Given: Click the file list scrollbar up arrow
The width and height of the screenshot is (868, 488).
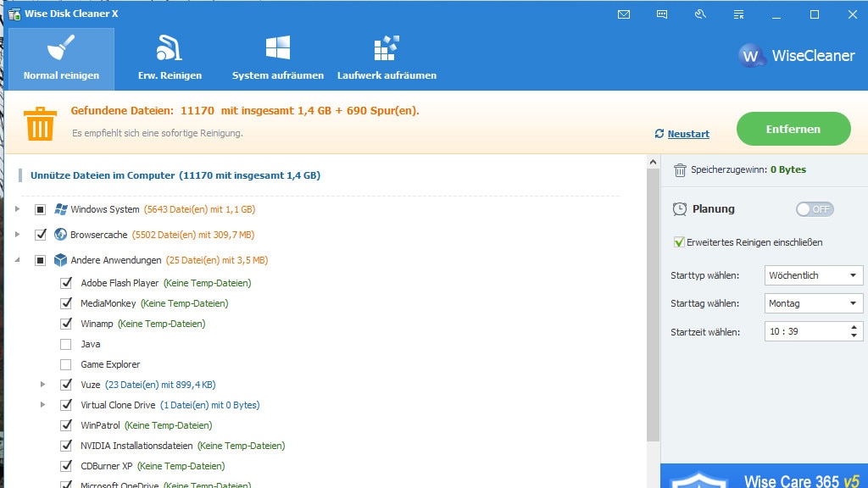Looking at the screenshot, I should tap(654, 162).
